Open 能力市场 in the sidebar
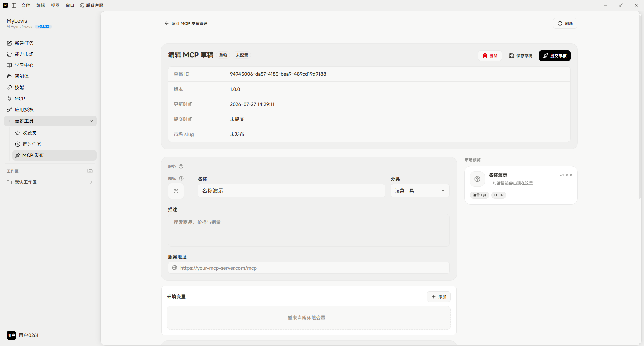This screenshot has height=346, width=644. tap(50, 54)
